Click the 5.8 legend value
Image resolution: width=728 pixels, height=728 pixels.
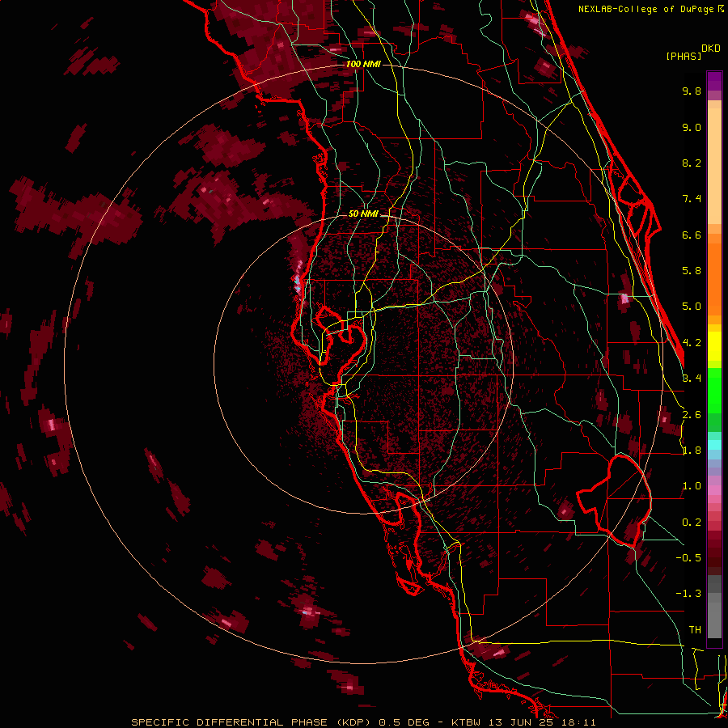click(692, 271)
